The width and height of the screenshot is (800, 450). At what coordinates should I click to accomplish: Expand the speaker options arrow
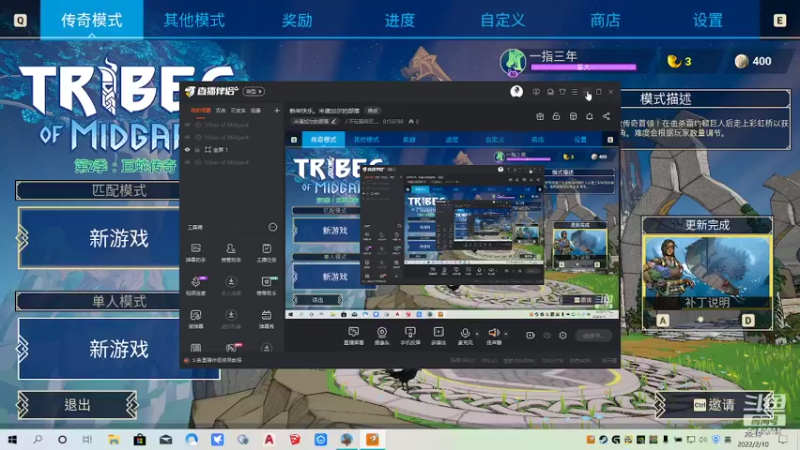506,334
